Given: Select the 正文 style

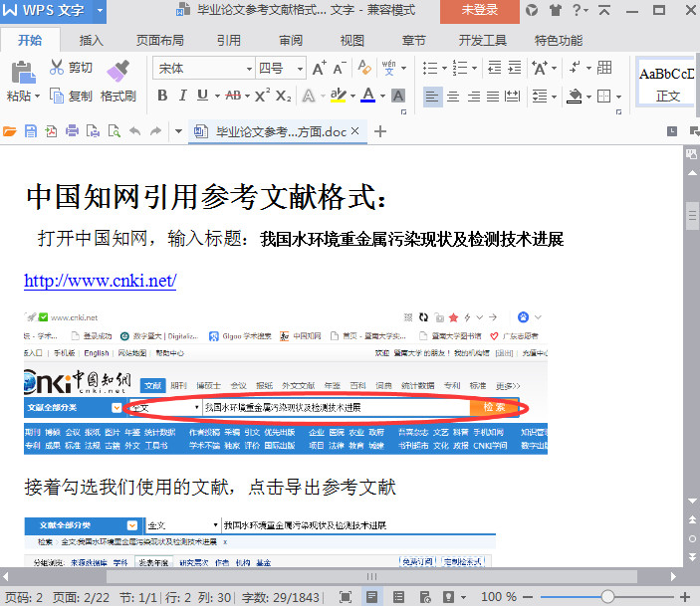Looking at the screenshot, I should point(667,83).
